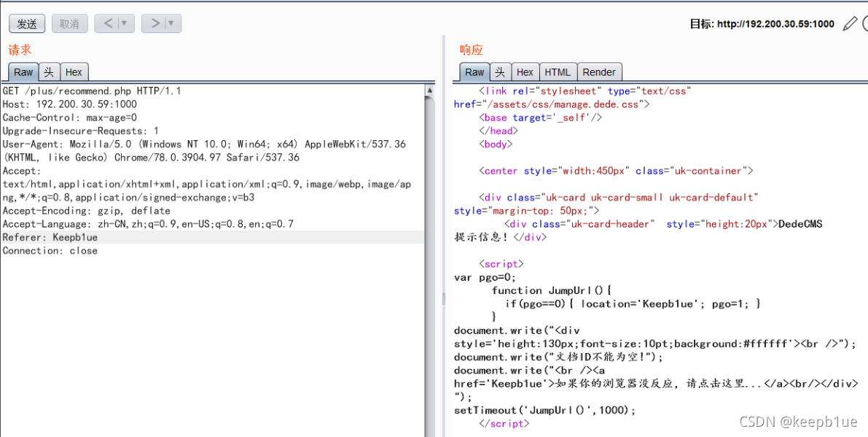The image size is (868, 437).
Task: Click the setTimeout('JumpUrl()',1000) line
Action: 545,410
